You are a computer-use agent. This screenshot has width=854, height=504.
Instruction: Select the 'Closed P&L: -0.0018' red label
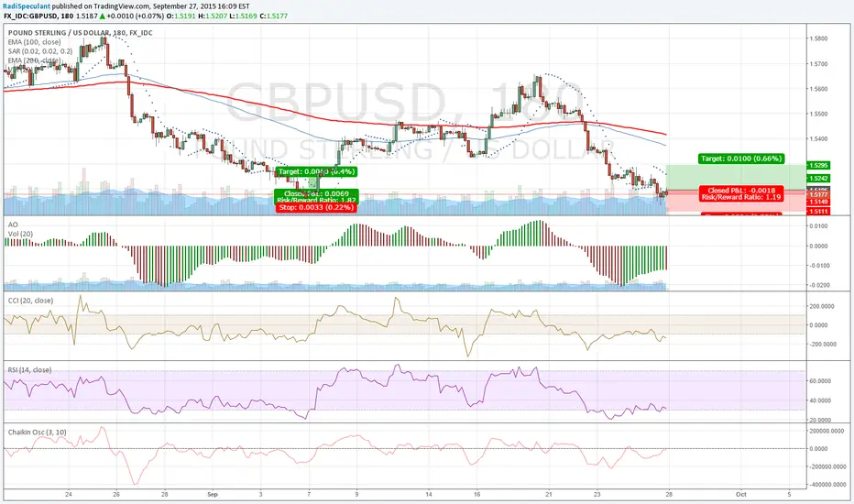pyautogui.click(x=741, y=191)
